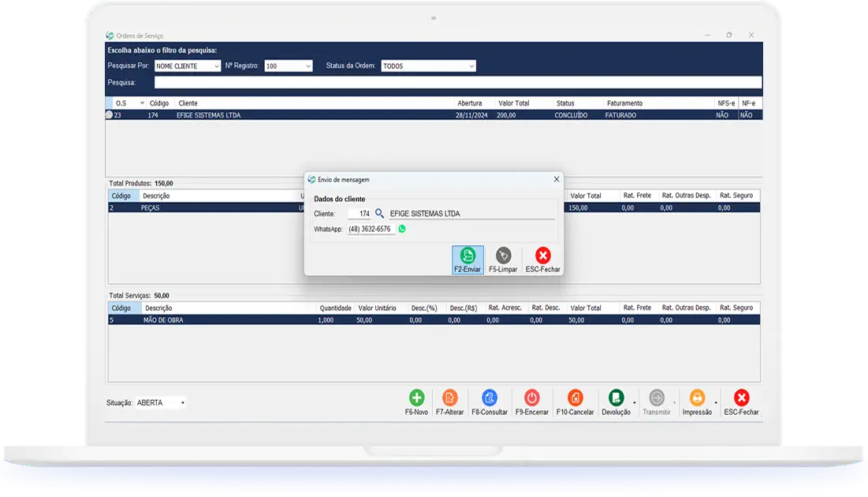Click the green WhatsApp icon
868x497 pixels.
pos(402,229)
